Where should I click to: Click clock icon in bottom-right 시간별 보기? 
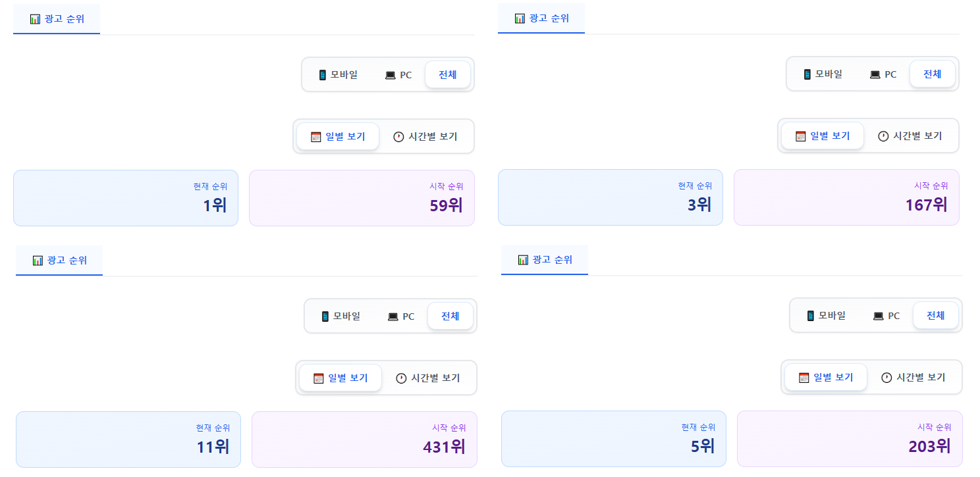(x=886, y=378)
